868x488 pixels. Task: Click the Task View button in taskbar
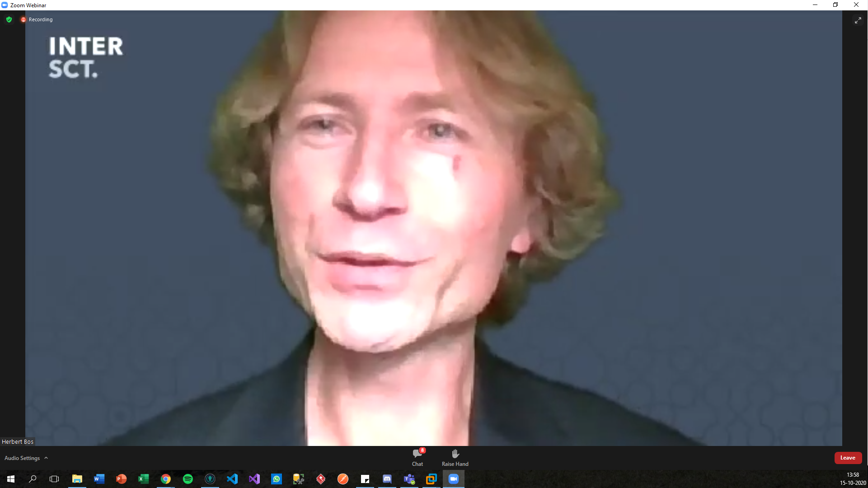click(54, 479)
